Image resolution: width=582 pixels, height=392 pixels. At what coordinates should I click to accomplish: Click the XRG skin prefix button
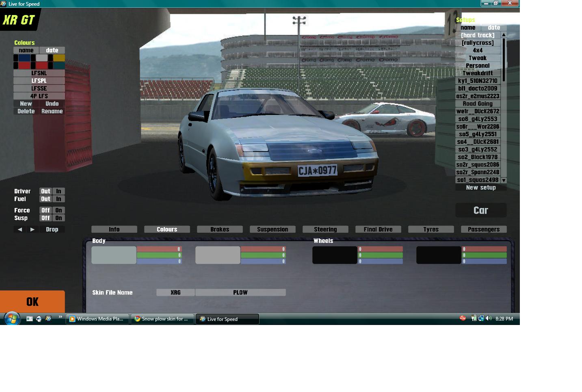tap(175, 292)
